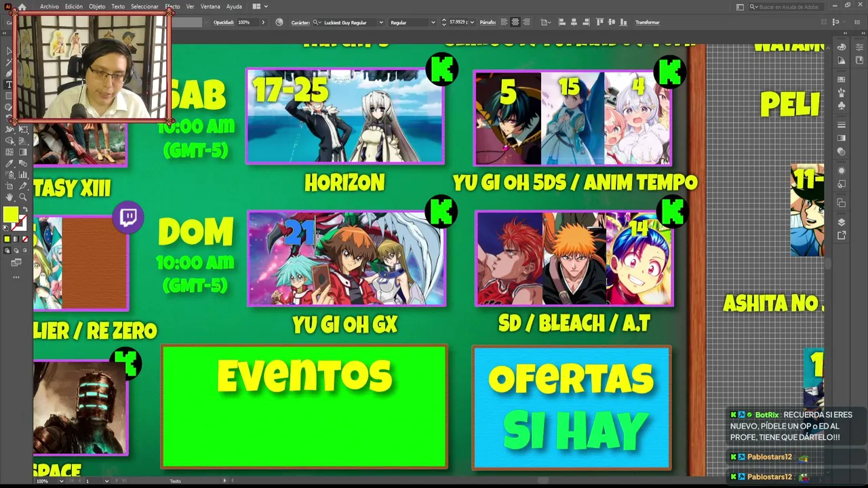Screen dimensions: 868x488
Task: Enable Draw Normal mode
Action: (x=7, y=250)
